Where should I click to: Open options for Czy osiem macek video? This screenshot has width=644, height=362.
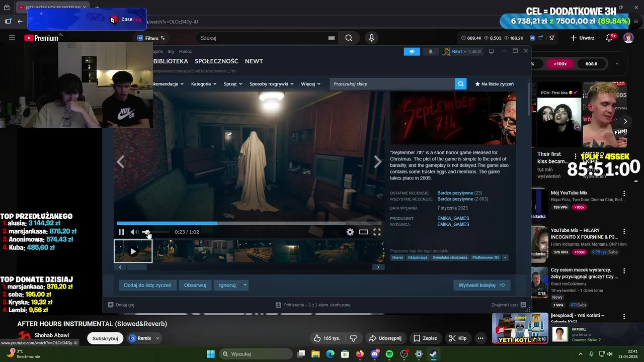624,270
